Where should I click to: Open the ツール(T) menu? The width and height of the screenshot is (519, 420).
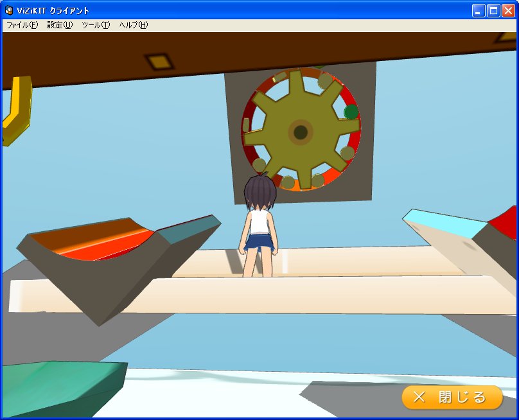(x=96, y=25)
